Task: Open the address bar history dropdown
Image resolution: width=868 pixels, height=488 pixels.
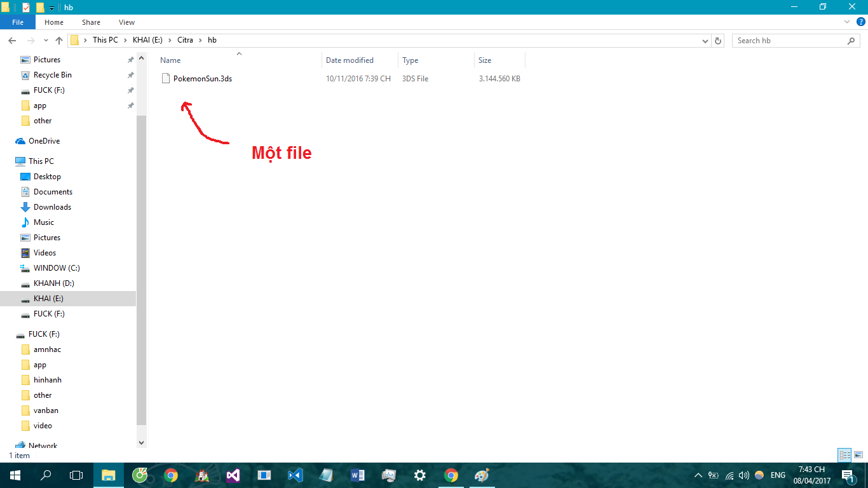Action: [x=705, y=41]
